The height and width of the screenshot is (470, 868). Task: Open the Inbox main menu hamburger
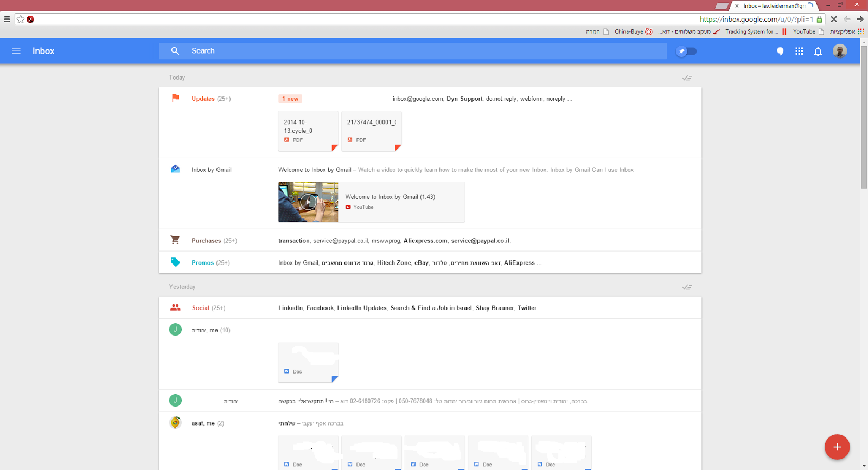16,51
